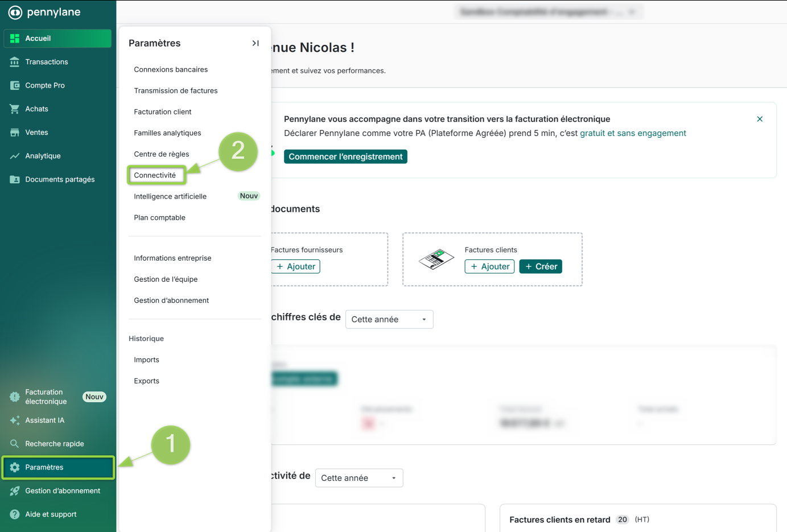The height and width of the screenshot is (532, 787).
Task: Open Recherche rapide in the sidebar
Action: pyautogui.click(x=57, y=444)
